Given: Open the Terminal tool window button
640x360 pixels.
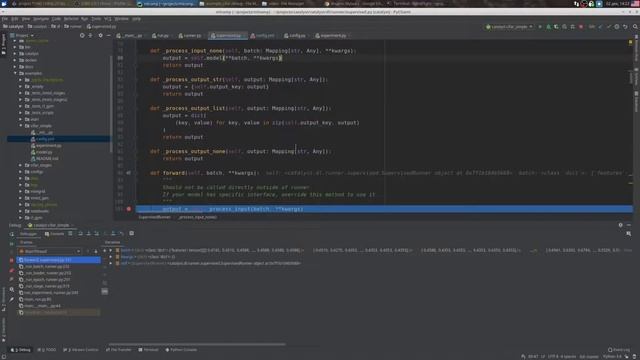Looking at the screenshot, I should [x=148, y=350].
